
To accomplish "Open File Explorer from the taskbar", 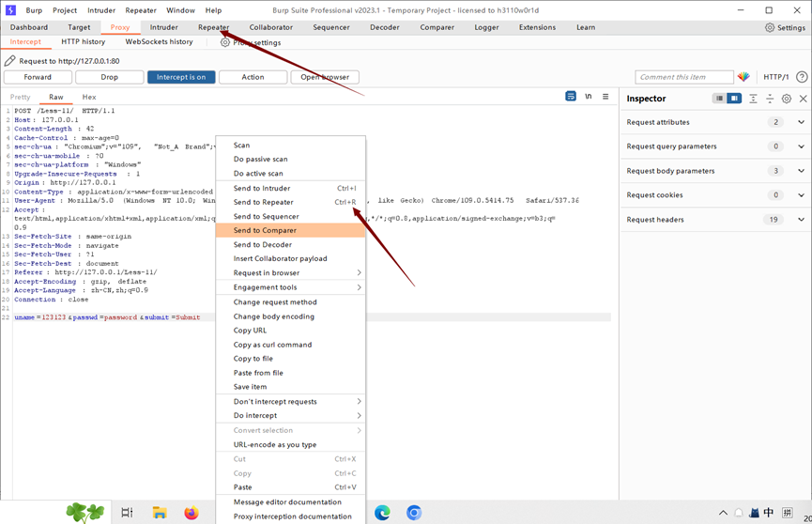I will (160, 513).
